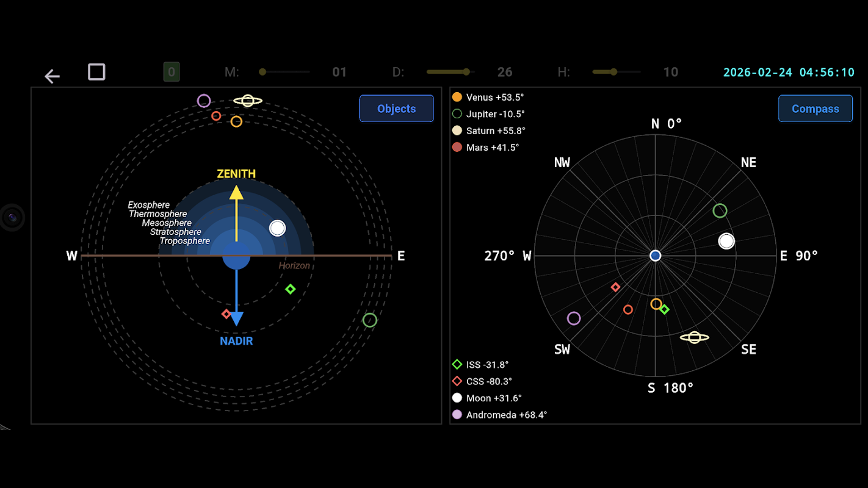Click the Moon icon in the atmosphere diagram
Image resolution: width=868 pixels, height=488 pixels.
[278, 228]
